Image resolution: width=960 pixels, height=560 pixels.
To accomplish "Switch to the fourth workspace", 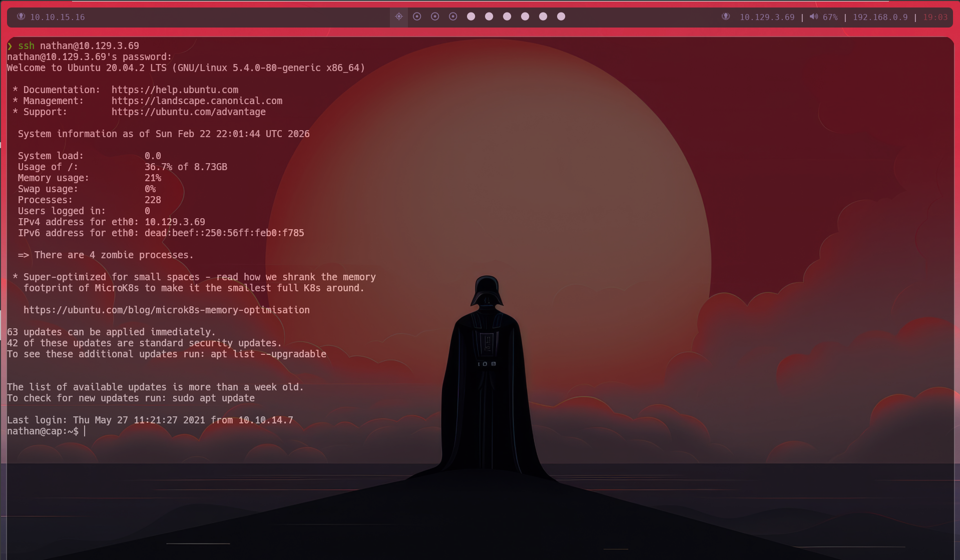I will [453, 17].
